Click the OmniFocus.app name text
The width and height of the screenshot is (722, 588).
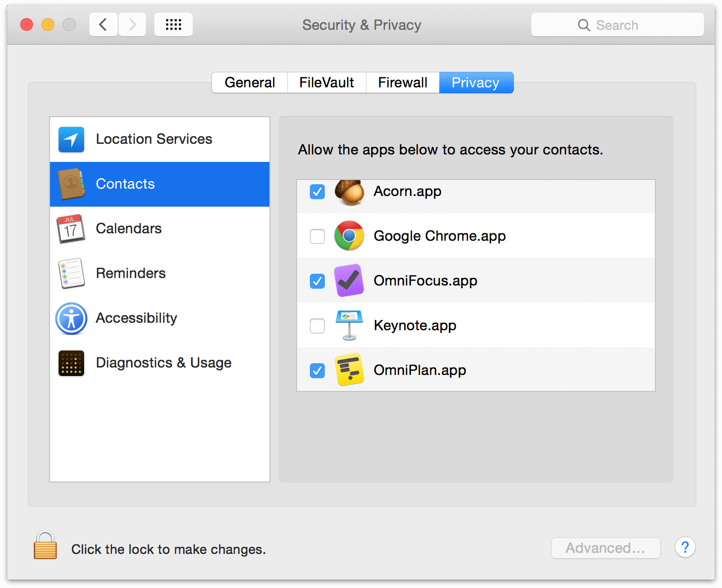(x=425, y=281)
